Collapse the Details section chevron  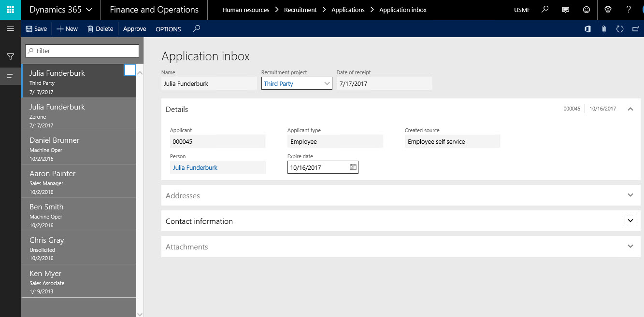click(630, 109)
